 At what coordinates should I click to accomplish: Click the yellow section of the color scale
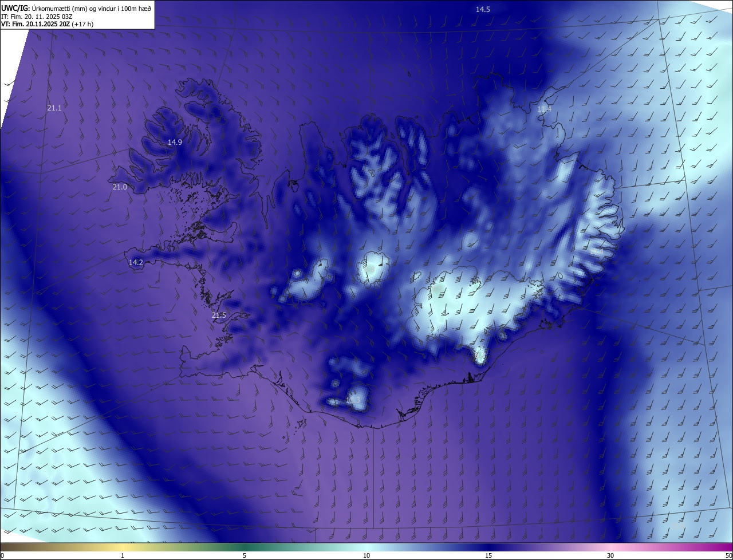pos(123,547)
